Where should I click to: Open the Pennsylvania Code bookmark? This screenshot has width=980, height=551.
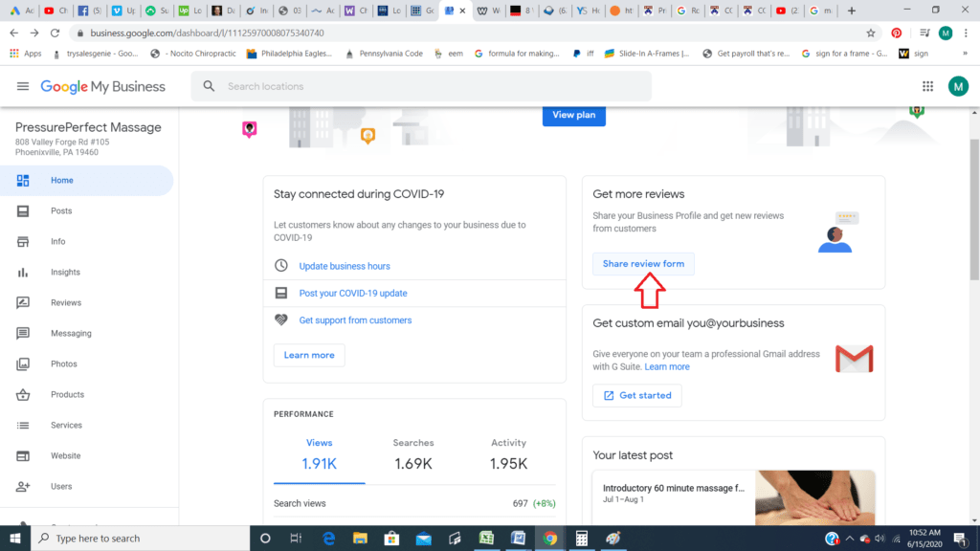(x=384, y=54)
